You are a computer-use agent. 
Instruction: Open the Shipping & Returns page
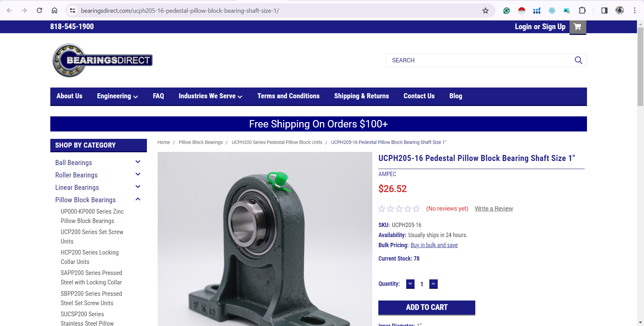[x=361, y=96]
